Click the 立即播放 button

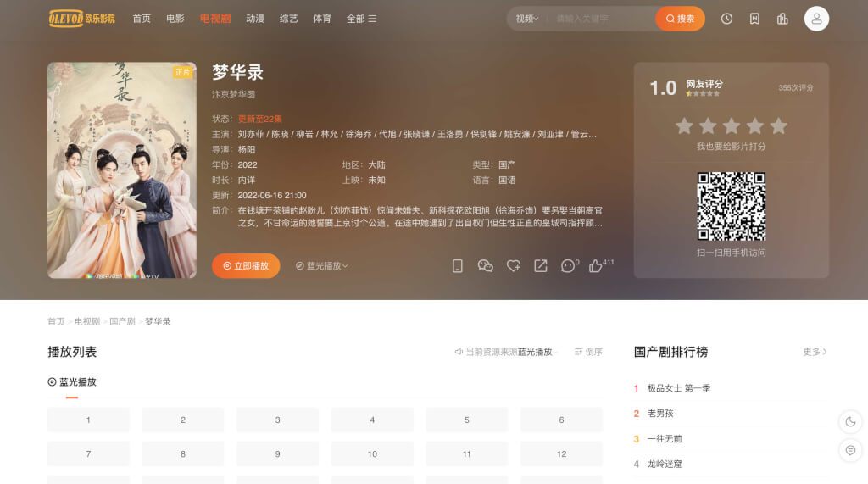click(246, 266)
